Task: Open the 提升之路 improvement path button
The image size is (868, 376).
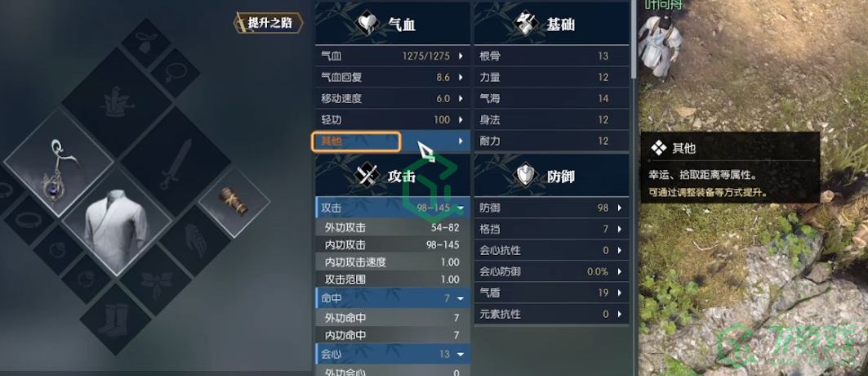Action: [x=269, y=23]
